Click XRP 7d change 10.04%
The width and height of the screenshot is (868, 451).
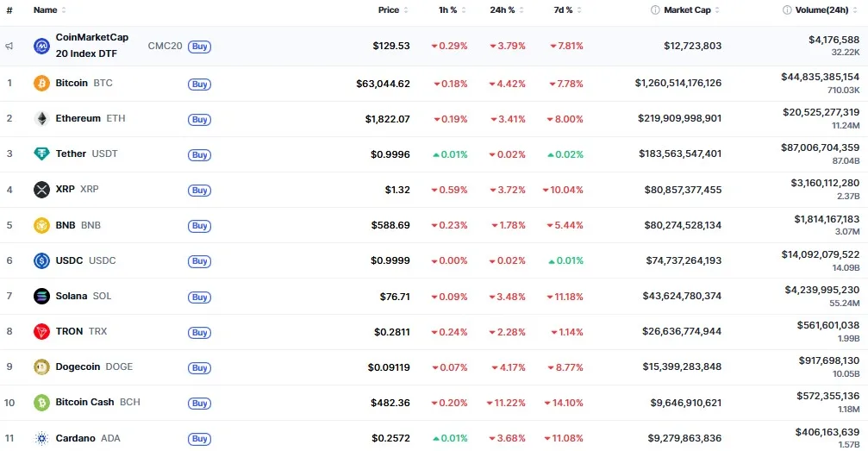[563, 190]
